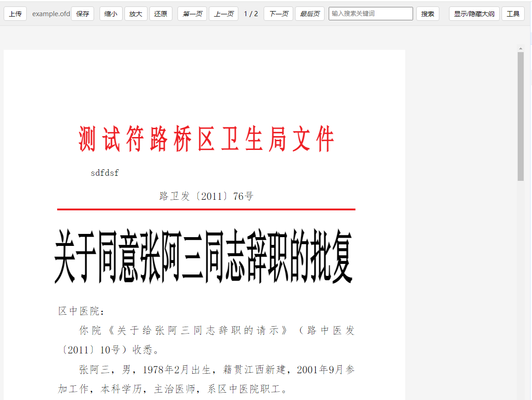Click the line starting with 你院《关于给张阿三
The width and height of the screenshot is (532, 400).
pyautogui.click(x=217, y=330)
